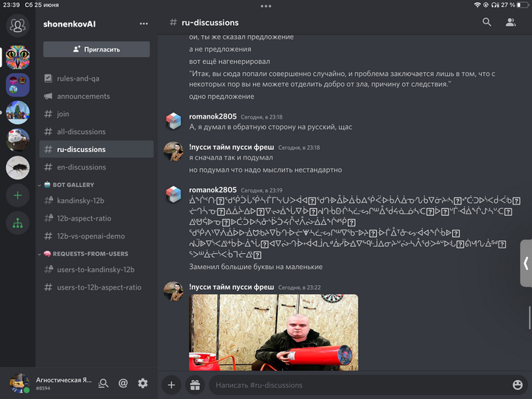Open the gift Nitro icon
This screenshot has height=399, width=532.
[195, 385]
